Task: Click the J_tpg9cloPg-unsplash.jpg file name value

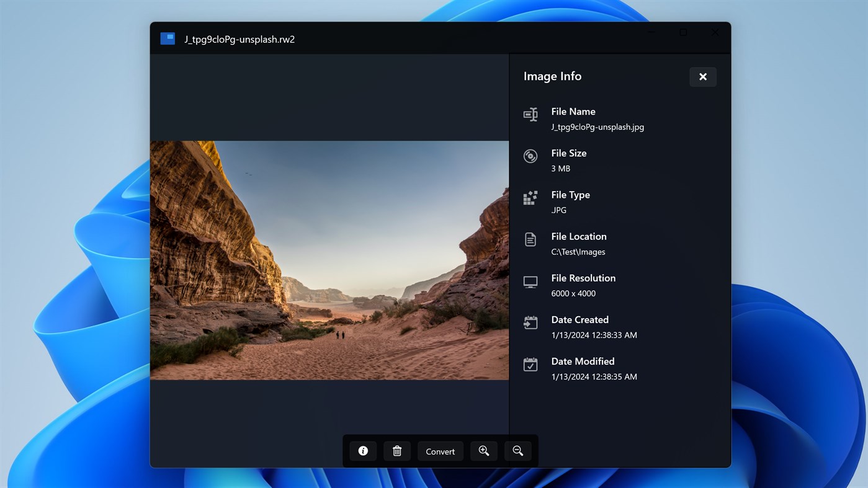Action: pos(597,126)
